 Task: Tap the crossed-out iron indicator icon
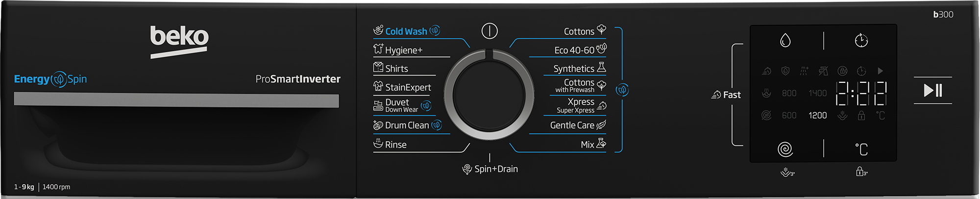point(823,71)
